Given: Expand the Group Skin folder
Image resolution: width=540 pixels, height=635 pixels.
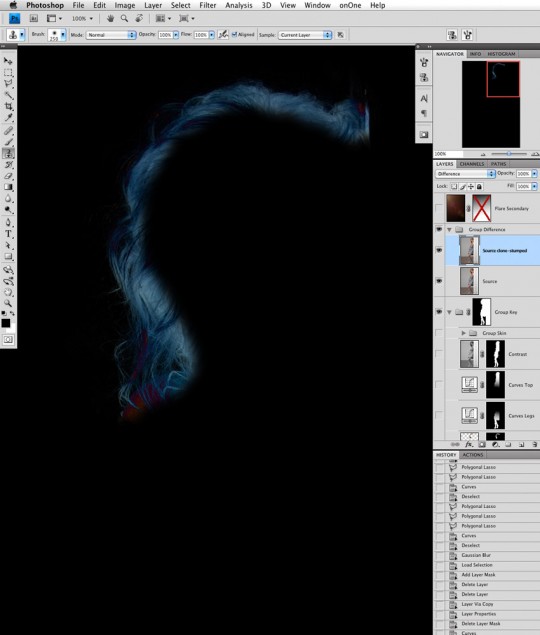Looking at the screenshot, I should (x=463, y=333).
